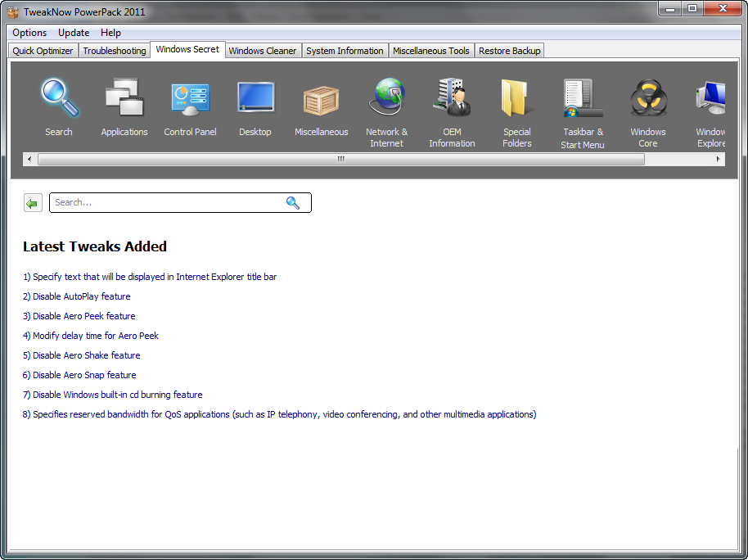Image resolution: width=748 pixels, height=560 pixels.
Task: Open the OEM Information icon
Action: tap(452, 97)
